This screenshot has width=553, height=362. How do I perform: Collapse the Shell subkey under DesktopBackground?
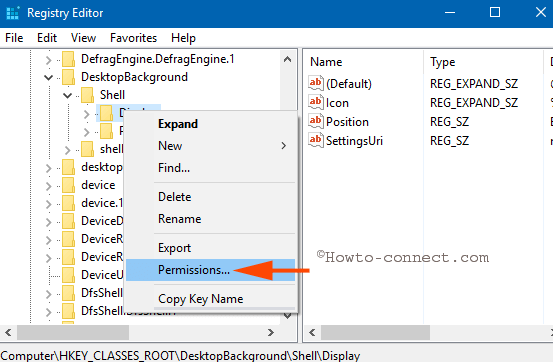pos(67,95)
